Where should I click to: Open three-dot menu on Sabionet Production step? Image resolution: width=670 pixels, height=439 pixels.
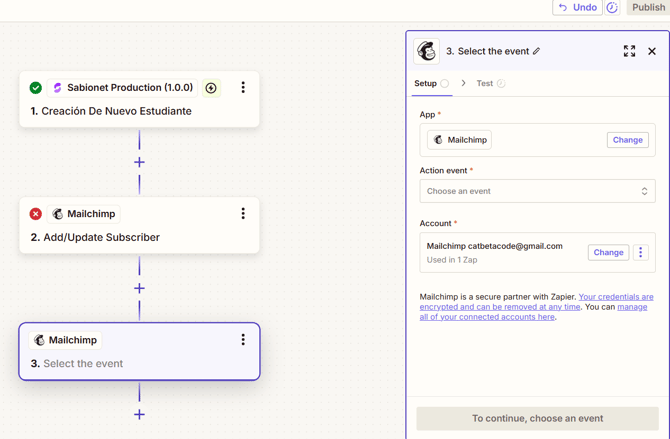(243, 88)
